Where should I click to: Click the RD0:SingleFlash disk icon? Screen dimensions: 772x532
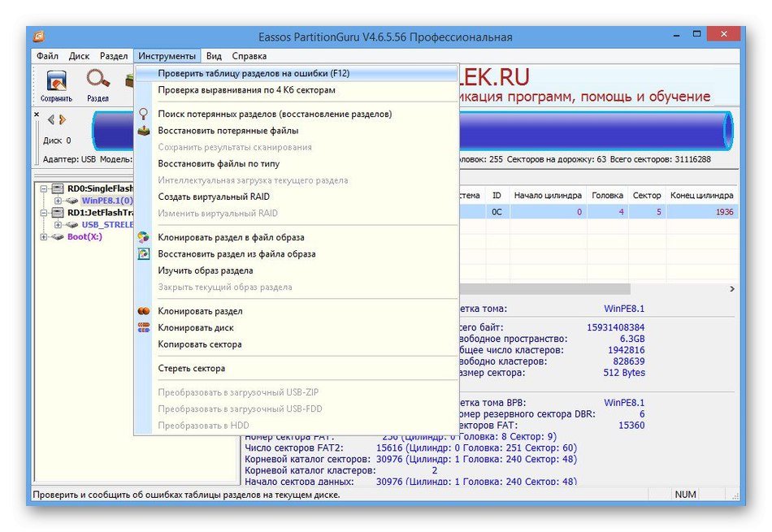pyautogui.click(x=58, y=188)
